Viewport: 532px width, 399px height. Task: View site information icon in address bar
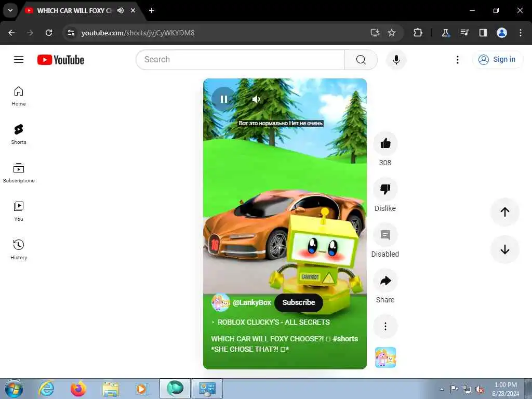pyautogui.click(x=71, y=33)
